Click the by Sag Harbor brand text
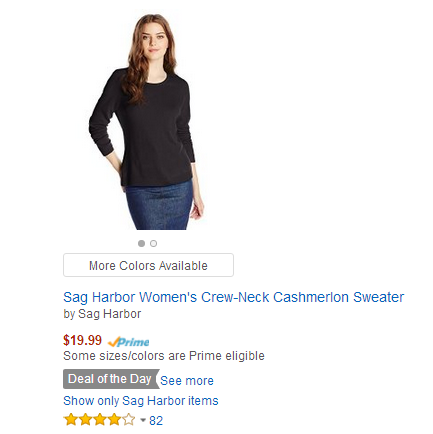Viewport: 433px width, 434px height. pyautogui.click(x=102, y=314)
